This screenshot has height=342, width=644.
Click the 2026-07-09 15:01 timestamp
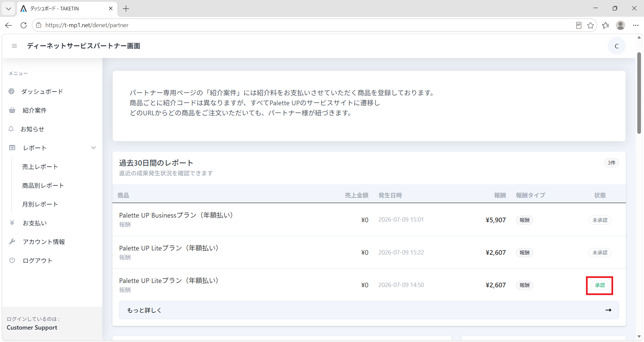[401, 220]
